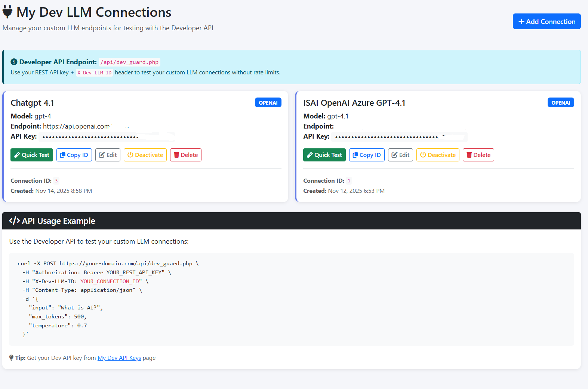Deactivate the Chatgpt 4.1 connection

pyautogui.click(x=145, y=155)
